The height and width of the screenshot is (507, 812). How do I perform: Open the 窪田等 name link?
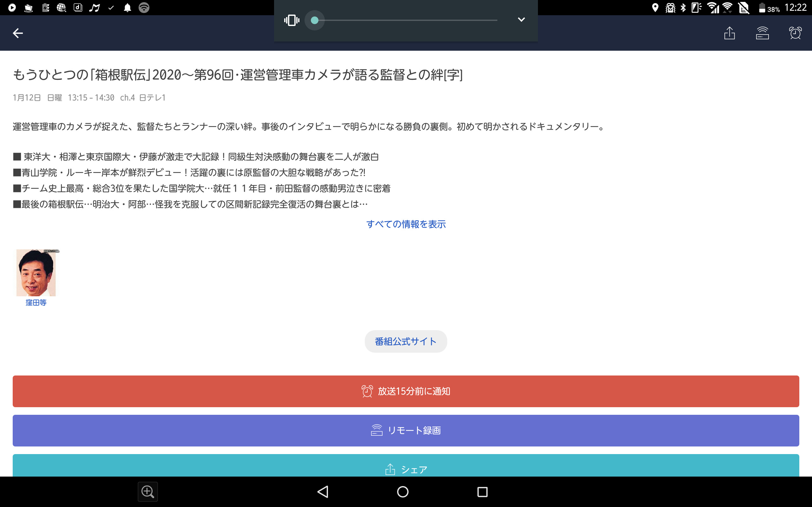point(36,302)
